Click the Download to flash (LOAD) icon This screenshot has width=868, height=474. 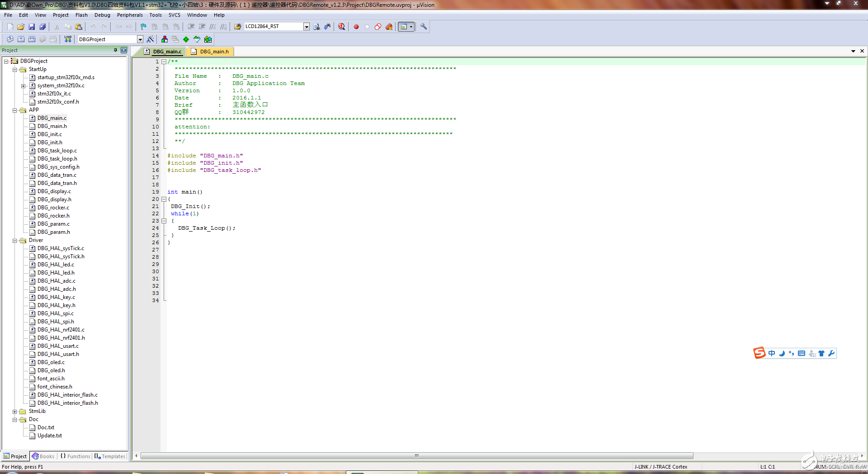[x=68, y=39]
